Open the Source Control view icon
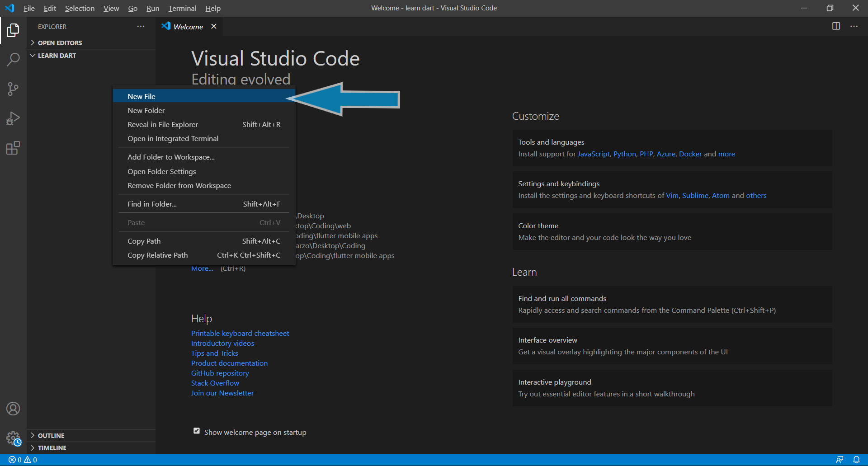 (x=13, y=89)
